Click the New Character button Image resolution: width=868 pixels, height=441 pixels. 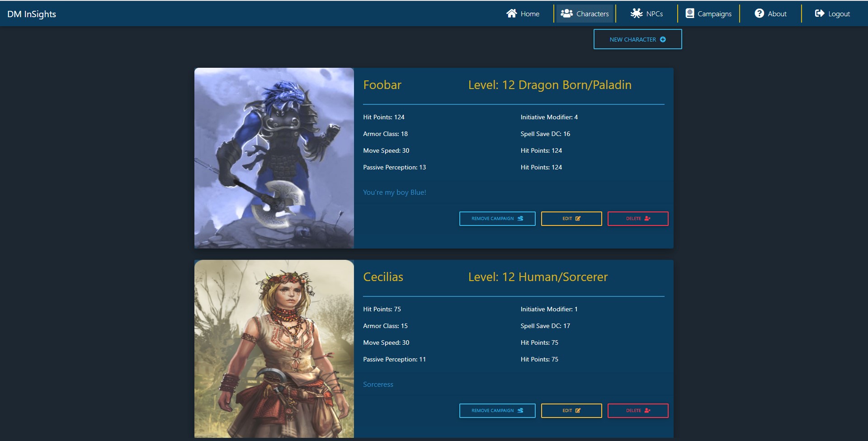(x=637, y=39)
